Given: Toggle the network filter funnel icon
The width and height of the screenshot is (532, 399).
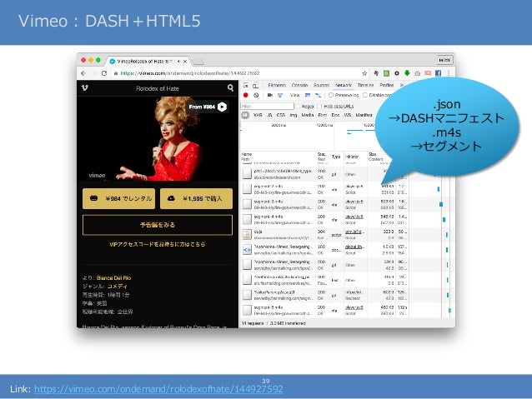Looking at the screenshot, I should (x=280, y=96).
